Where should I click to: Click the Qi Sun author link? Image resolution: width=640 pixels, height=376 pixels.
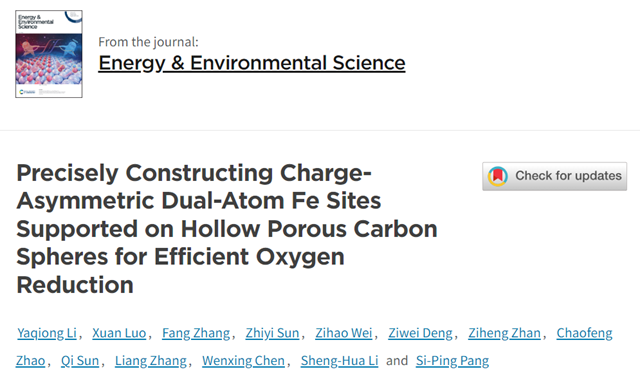coord(80,360)
